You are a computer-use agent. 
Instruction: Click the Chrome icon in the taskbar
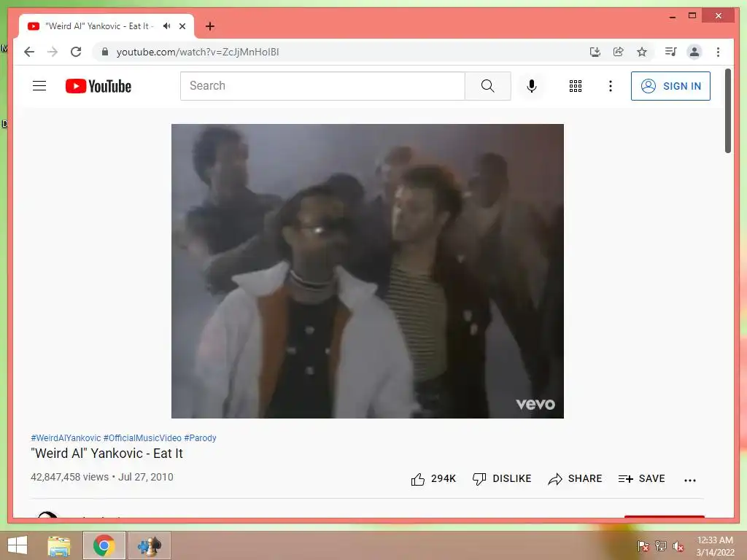point(104,545)
